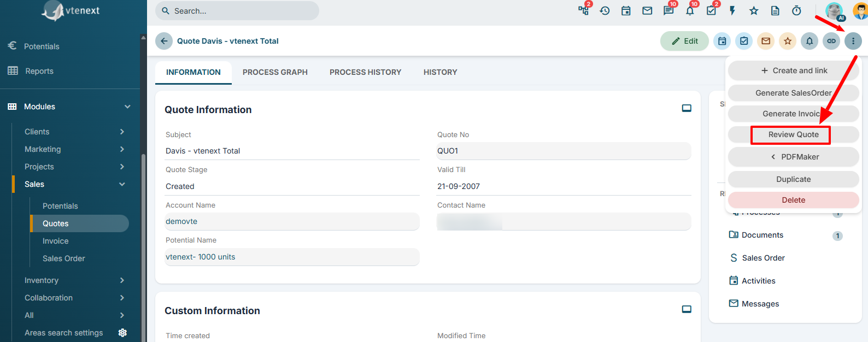Click the red Delete button
868x342 pixels.
794,200
